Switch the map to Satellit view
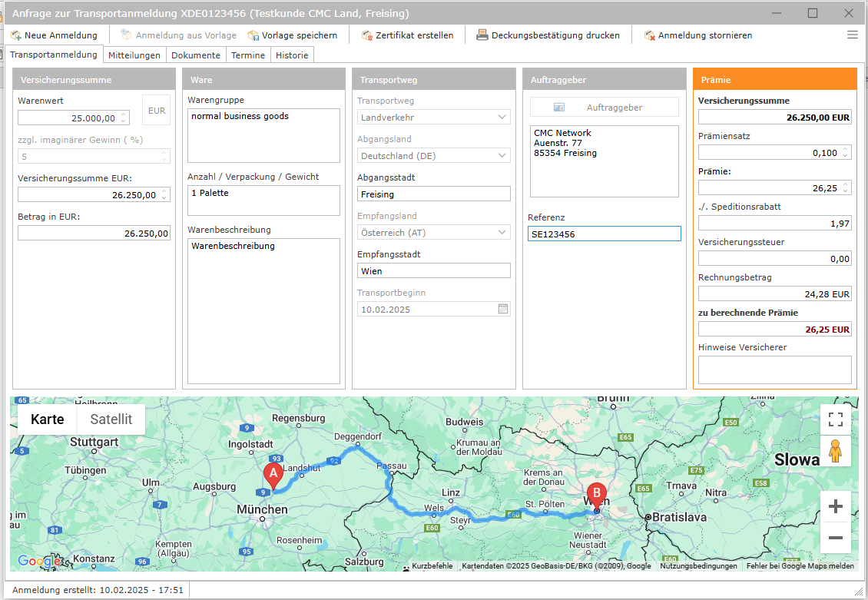 pos(111,419)
